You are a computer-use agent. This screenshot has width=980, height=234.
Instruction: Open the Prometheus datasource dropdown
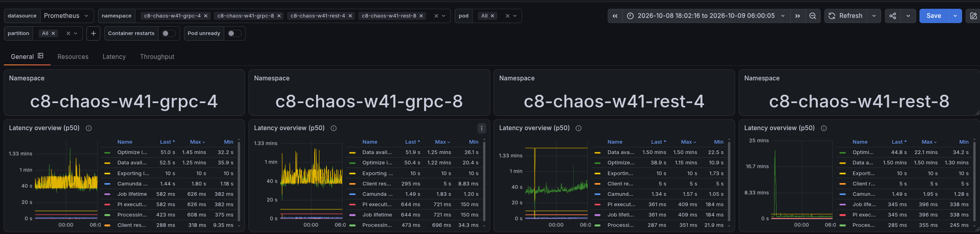tap(67, 16)
